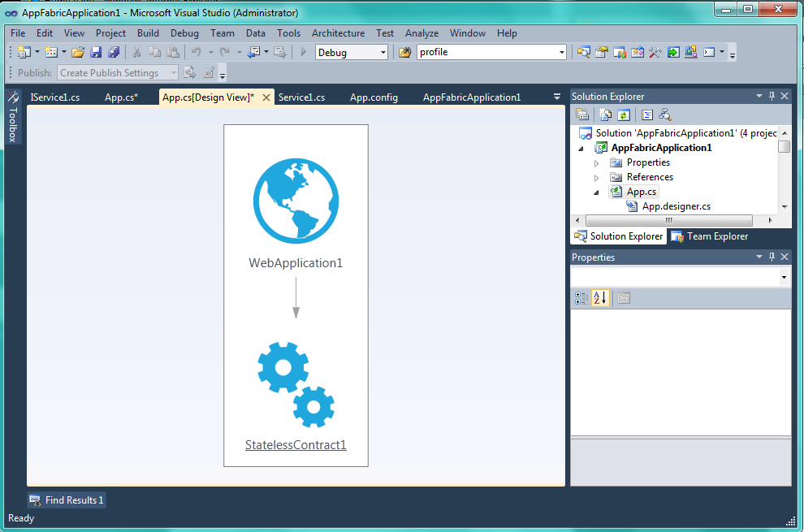The image size is (804, 532).
Task: Click the Add New Item toolbar icon
Action: pyautogui.click(x=51, y=52)
